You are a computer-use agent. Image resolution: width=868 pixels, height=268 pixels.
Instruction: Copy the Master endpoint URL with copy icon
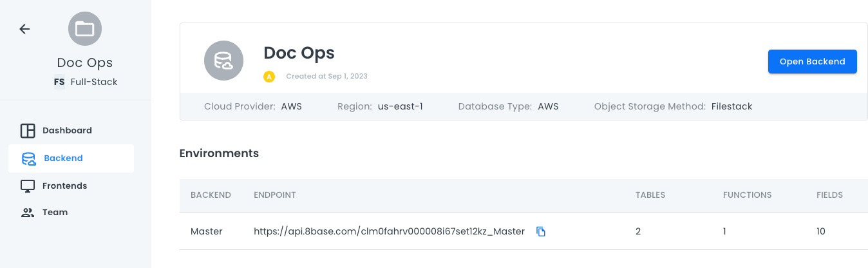coord(541,231)
